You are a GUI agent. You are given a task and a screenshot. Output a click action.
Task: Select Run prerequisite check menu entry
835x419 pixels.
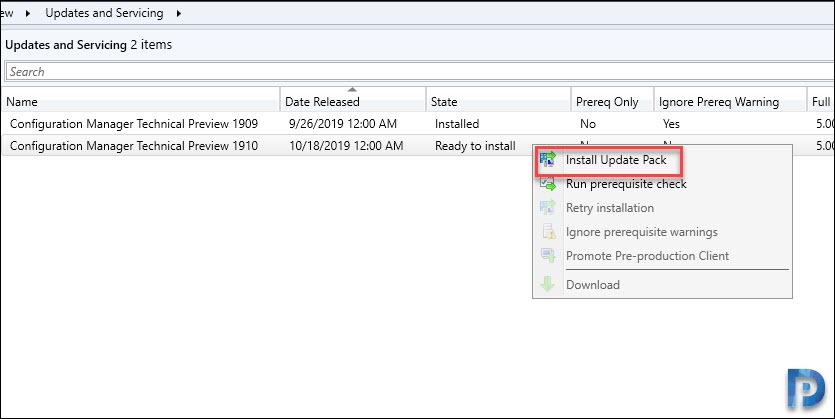[x=626, y=184]
